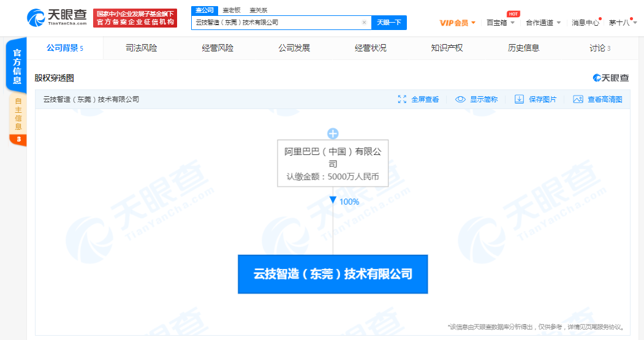Viewport: 644px width, 340px height.
Task: Open the TianYanCha logo homepage
Action: tap(56, 18)
